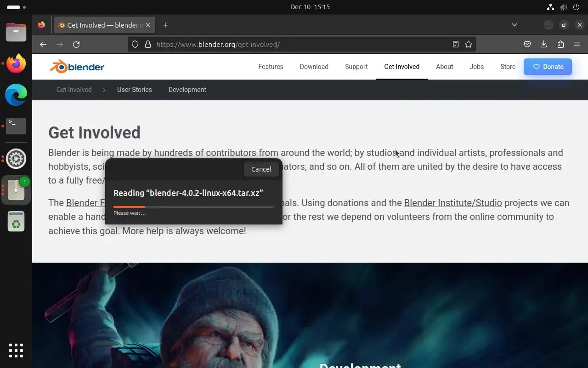This screenshot has width=588, height=368.
Task: Close the Get Involved browser tab
Action: coord(148,25)
